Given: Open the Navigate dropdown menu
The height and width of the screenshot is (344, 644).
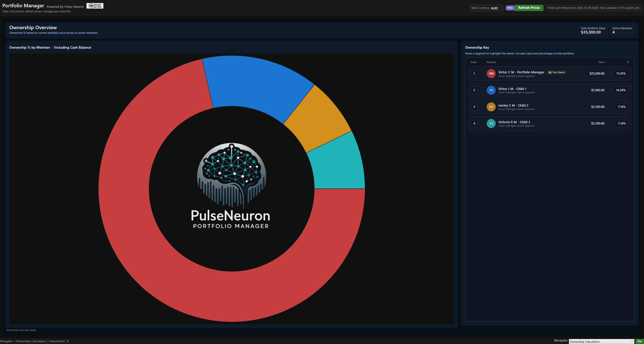Looking at the screenshot, I should (601, 341).
